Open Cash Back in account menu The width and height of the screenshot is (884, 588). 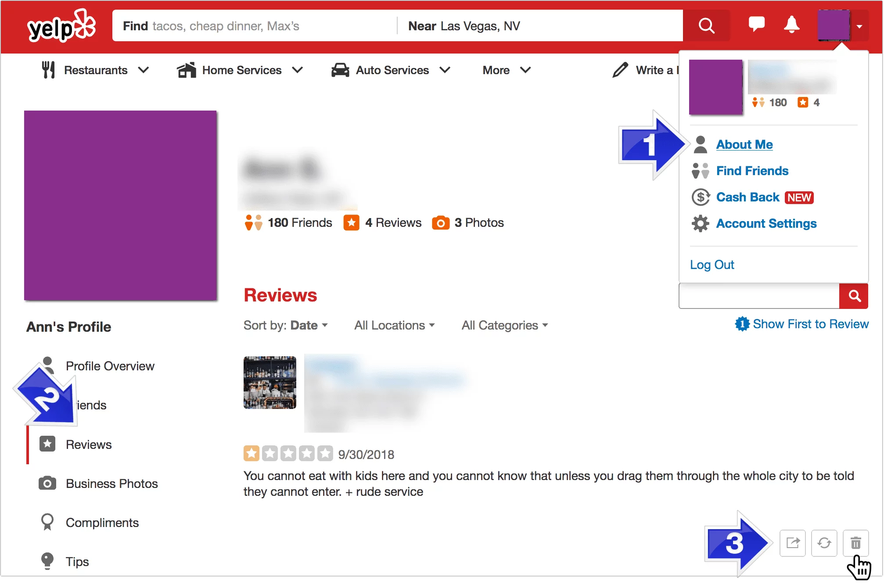748,197
